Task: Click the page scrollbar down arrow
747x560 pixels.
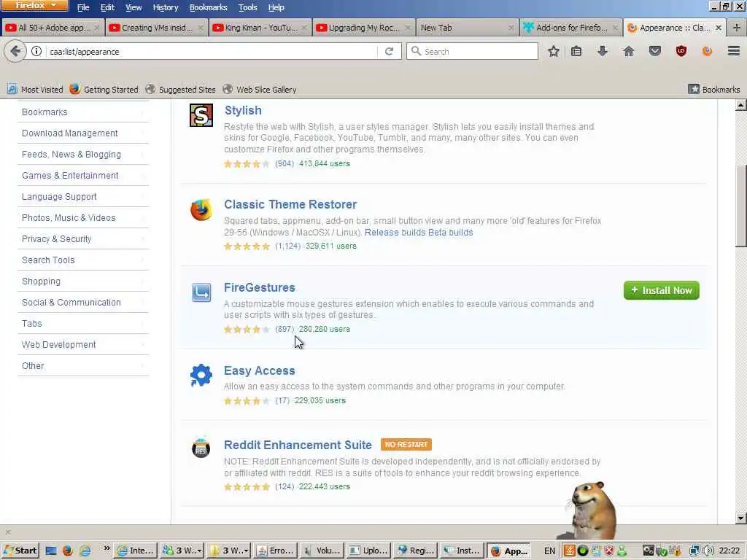Action: (741, 518)
